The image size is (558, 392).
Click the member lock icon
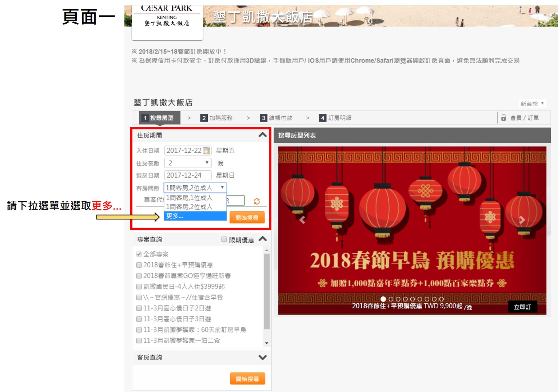[503, 118]
